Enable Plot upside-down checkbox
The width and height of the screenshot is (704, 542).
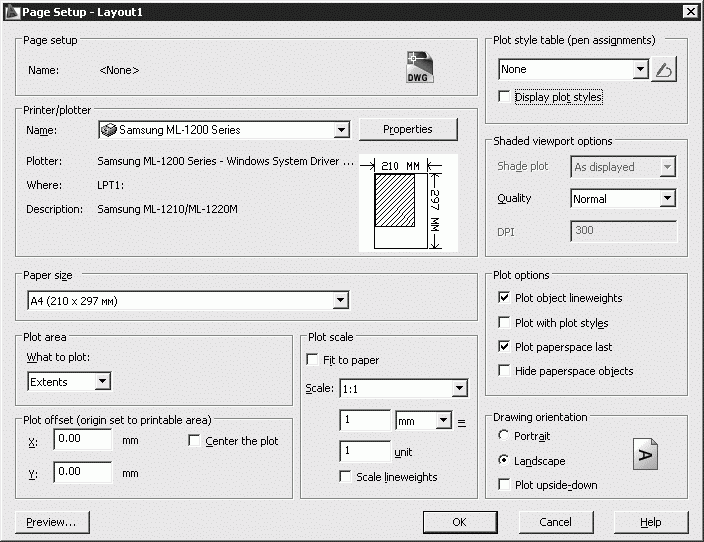[x=505, y=485]
